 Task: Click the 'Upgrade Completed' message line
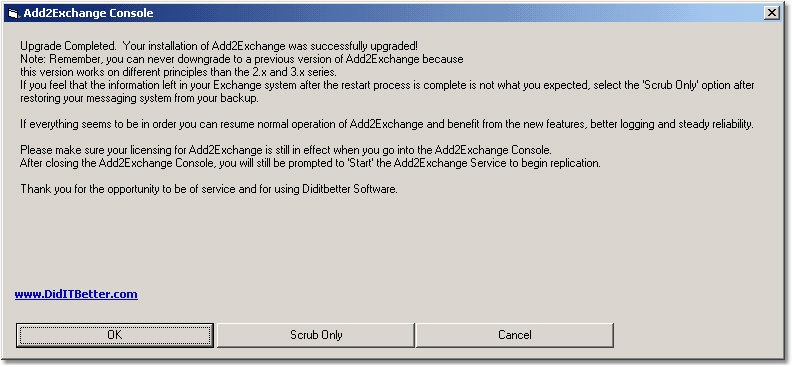coord(219,46)
